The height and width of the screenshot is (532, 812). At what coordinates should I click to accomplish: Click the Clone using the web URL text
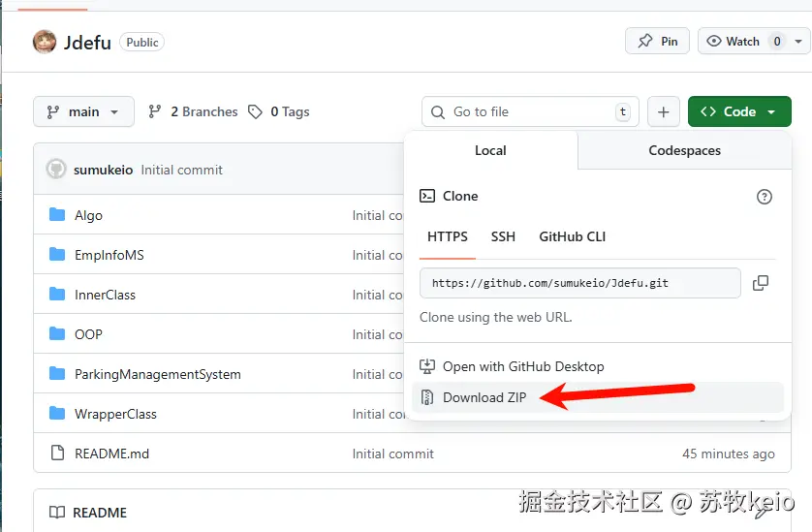tap(496, 317)
